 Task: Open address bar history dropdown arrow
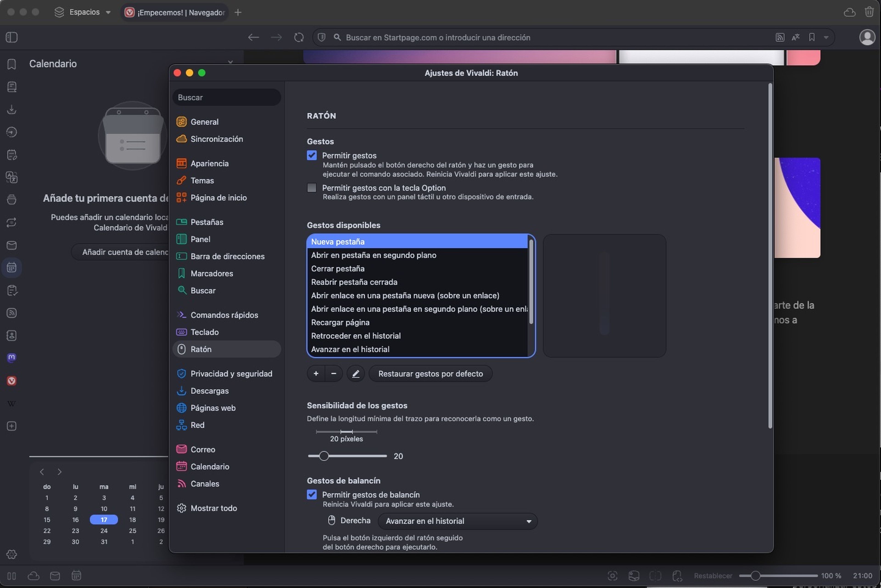tap(826, 38)
